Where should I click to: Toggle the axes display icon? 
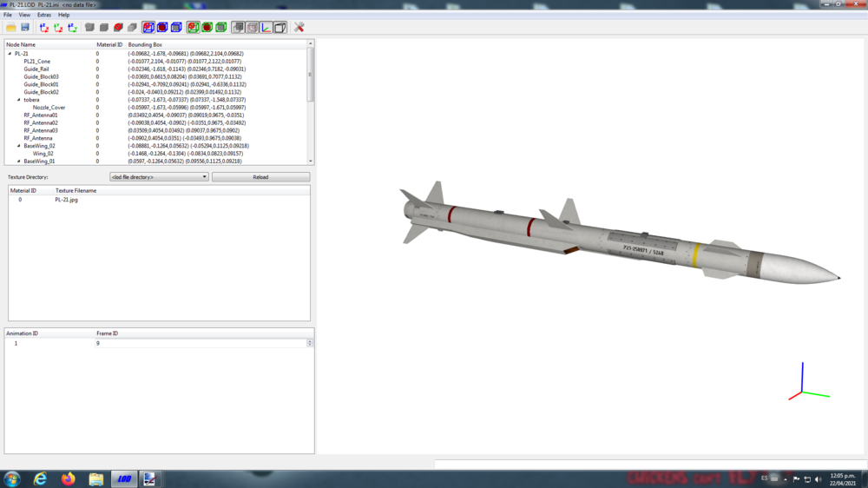coord(266,27)
